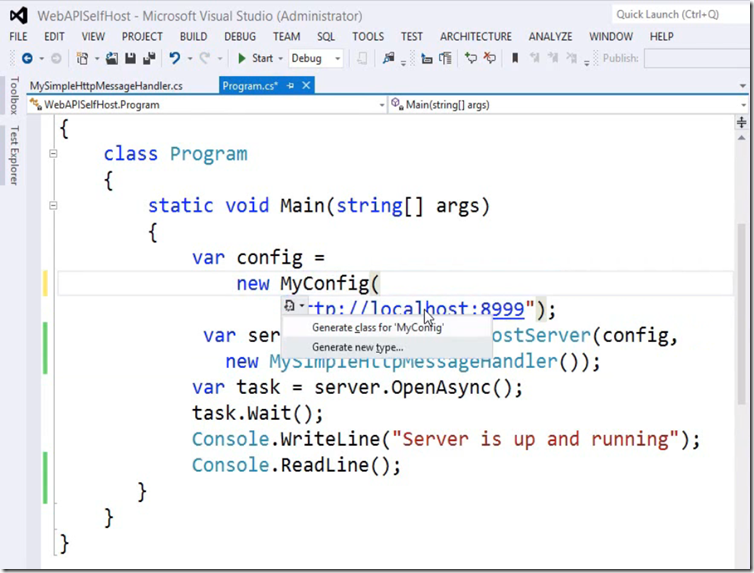The height and width of the screenshot is (573, 754).
Task: Open the PROJECT menu
Action: point(142,37)
